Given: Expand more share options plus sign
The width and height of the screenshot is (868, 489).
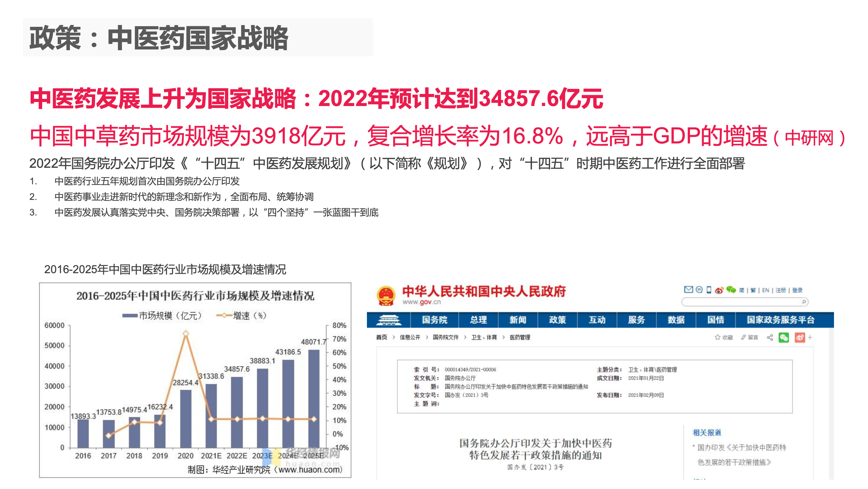Looking at the screenshot, I should (810, 337).
